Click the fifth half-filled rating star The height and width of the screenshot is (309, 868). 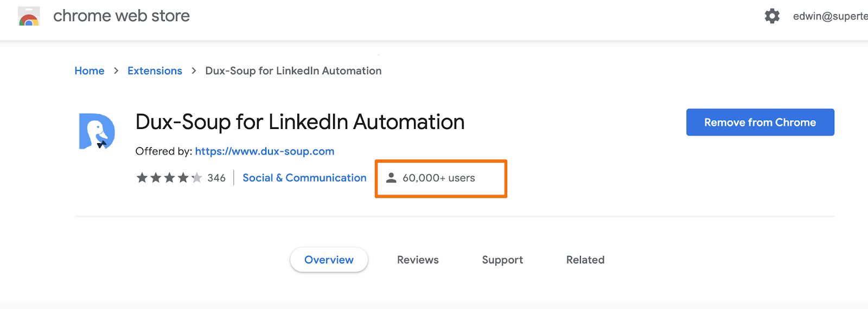(x=196, y=178)
